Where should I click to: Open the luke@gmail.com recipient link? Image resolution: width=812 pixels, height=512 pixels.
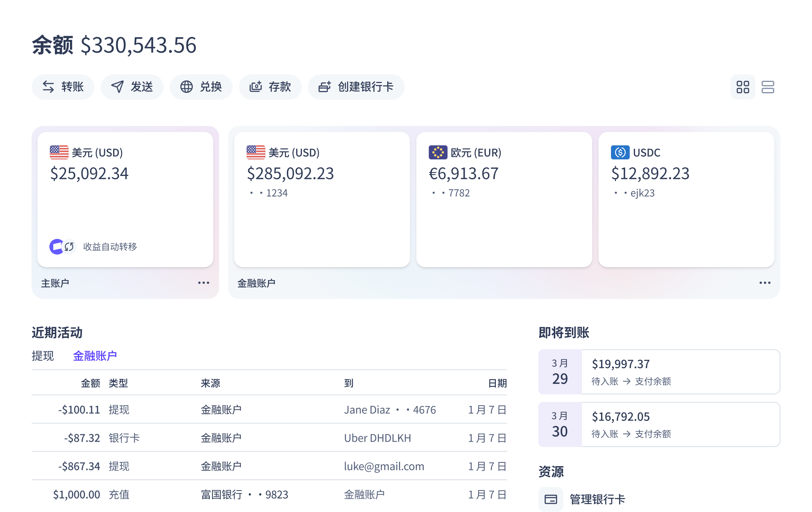384,466
